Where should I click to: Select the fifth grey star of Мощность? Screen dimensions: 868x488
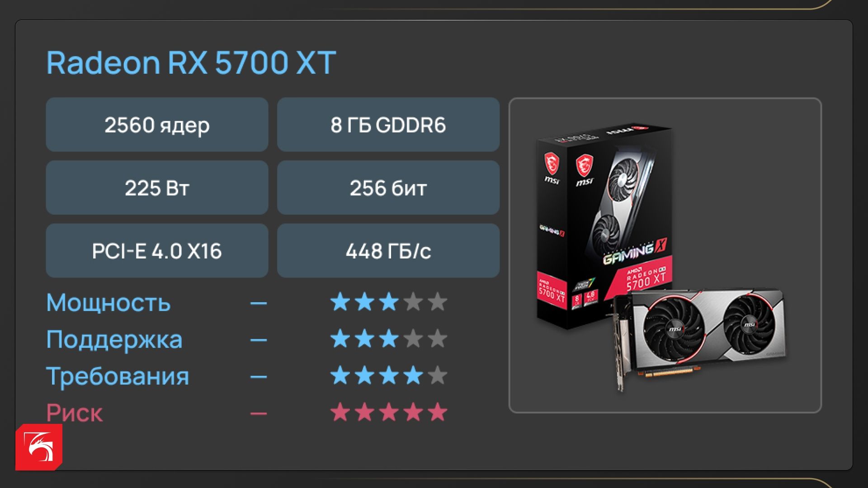click(438, 302)
